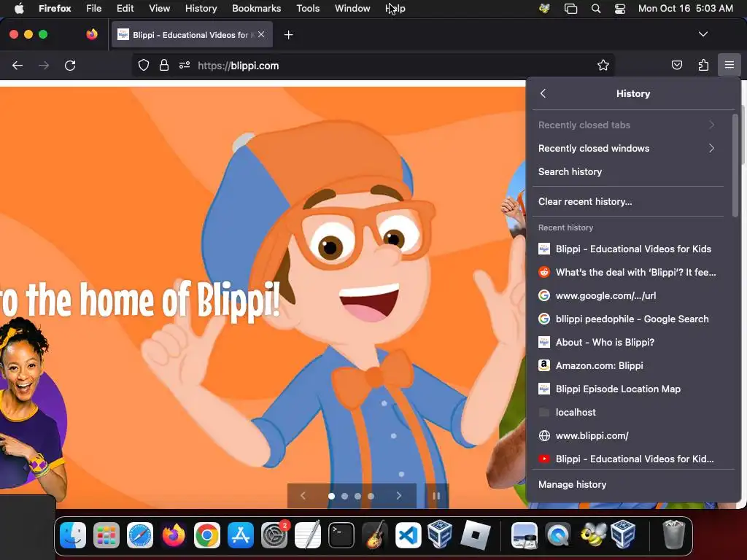Open the Bookmarks menu in the menu bar
This screenshot has height=560, width=747.
[x=256, y=8]
